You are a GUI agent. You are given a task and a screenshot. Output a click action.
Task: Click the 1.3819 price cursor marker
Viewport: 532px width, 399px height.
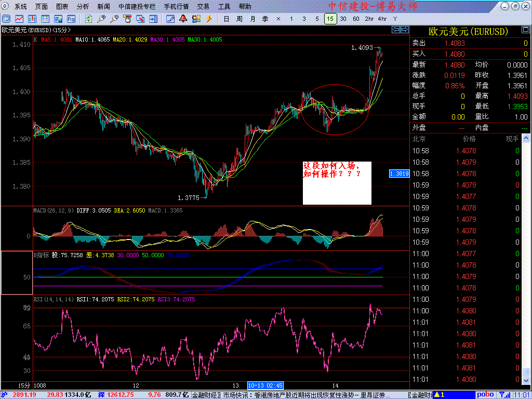(x=400, y=174)
